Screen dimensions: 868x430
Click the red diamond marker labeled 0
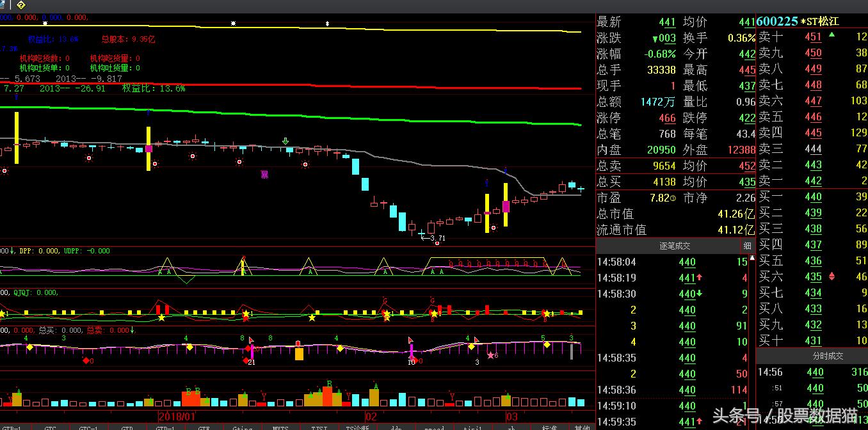(x=86, y=360)
